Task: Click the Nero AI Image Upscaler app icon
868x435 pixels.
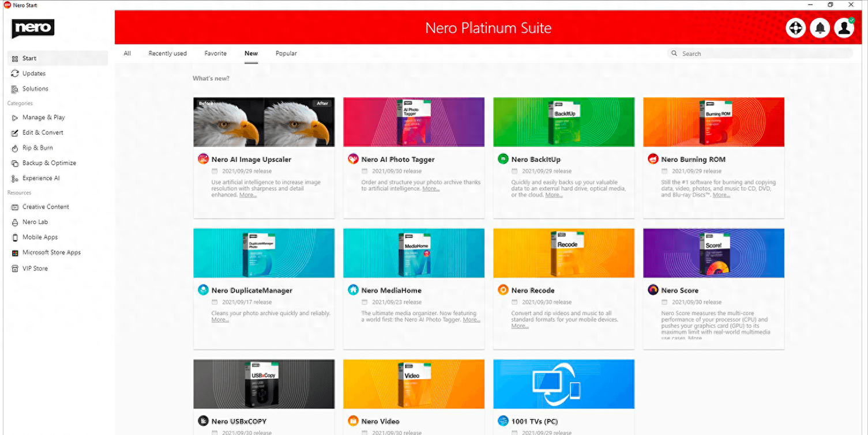Action: [203, 159]
